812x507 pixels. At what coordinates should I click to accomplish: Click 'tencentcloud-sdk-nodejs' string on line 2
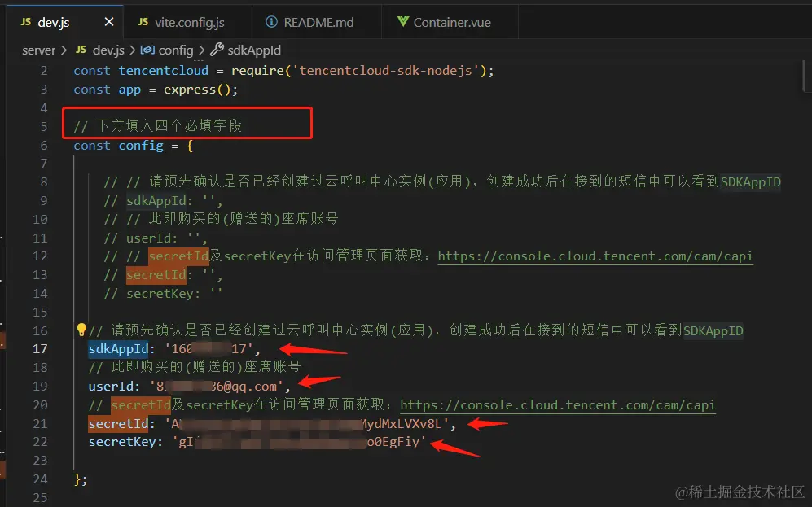tap(386, 70)
